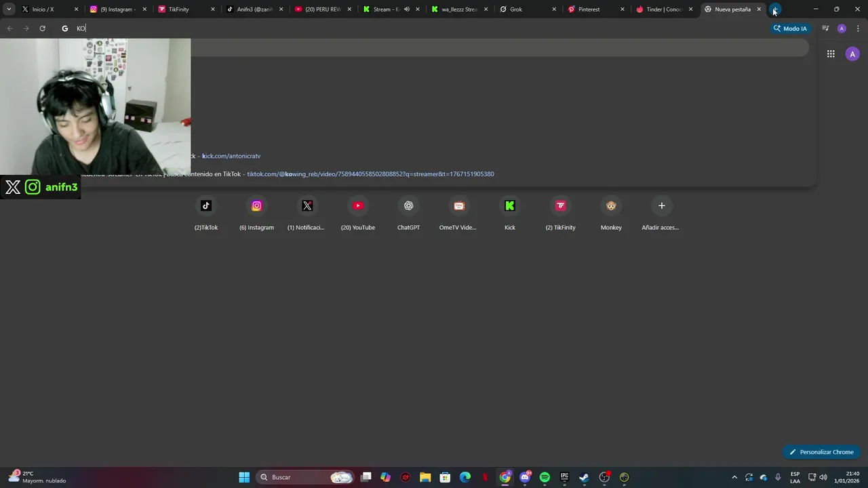Open Steam from the taskbar
The height and width of the screenshot is (488, 868).
pos(584,477)
